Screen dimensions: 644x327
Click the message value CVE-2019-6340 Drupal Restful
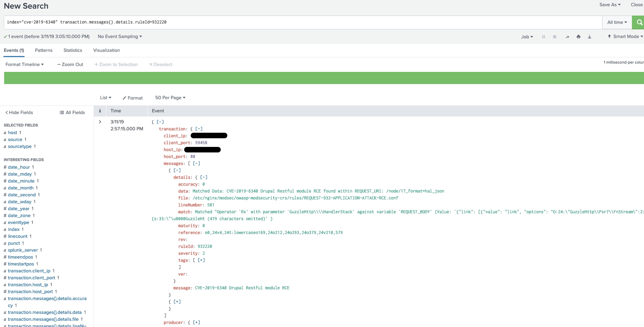242,288
